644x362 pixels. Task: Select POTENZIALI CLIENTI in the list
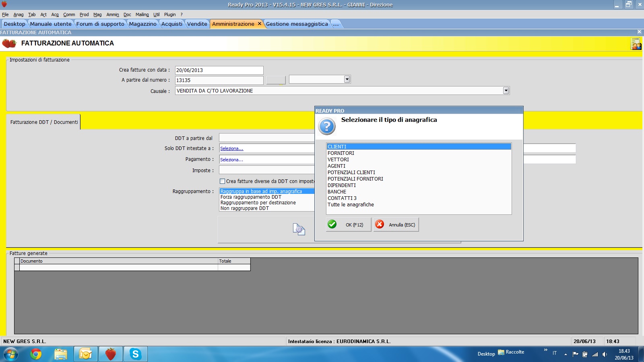419,173
